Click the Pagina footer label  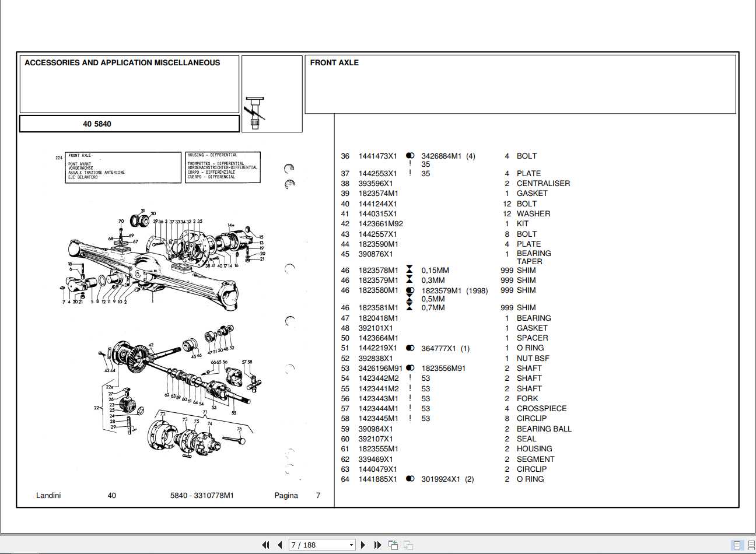[286, 495]
